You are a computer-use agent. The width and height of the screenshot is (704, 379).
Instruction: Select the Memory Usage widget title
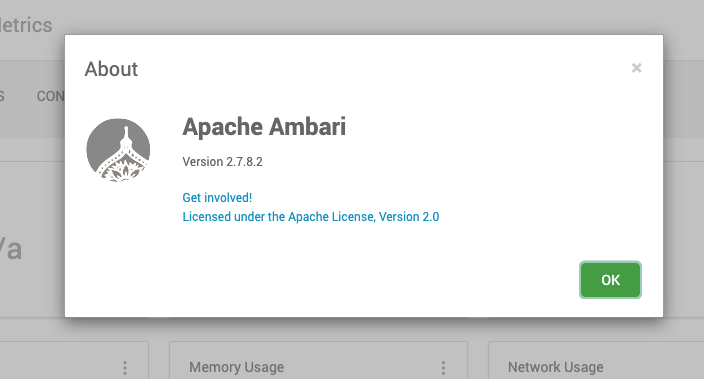click(x=237, y=367)
